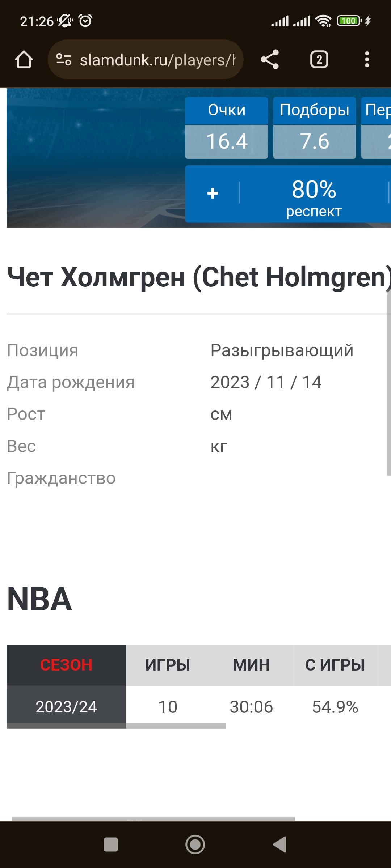The image size is (391, 868).
Task: Select the СЕЗОН column header
Action: pos(66,665)
